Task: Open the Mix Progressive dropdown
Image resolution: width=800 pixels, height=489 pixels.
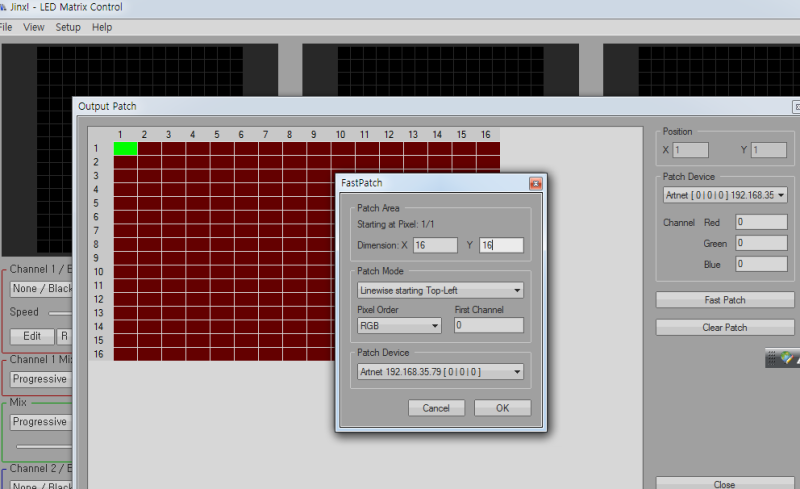Action: coord(41,422)
